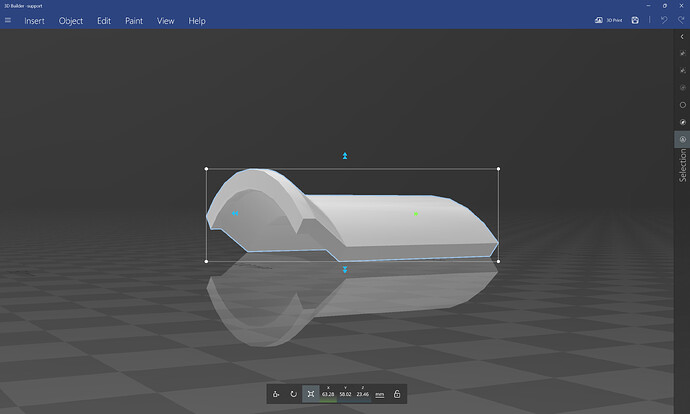This screenshot has width=690, height=414.
Task: Toggle the aspect ratio lock icon
Action: point(397,394)
